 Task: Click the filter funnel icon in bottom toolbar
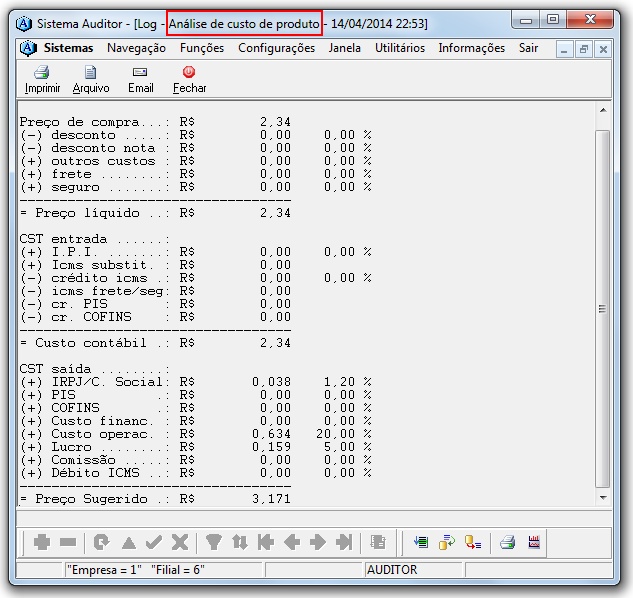click(212, 542)
